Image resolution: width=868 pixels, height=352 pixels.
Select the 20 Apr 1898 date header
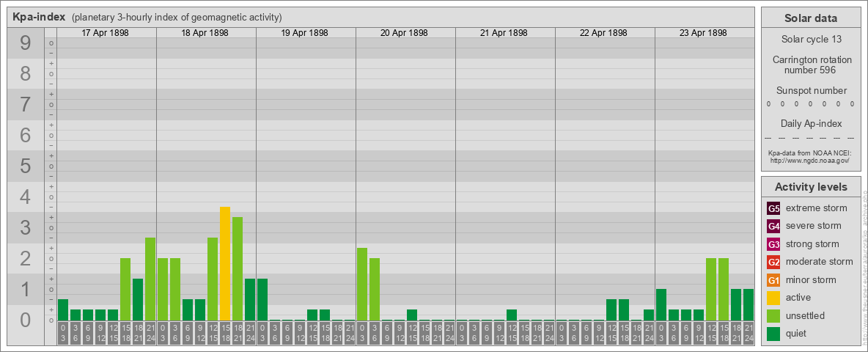tap(404, 33)
